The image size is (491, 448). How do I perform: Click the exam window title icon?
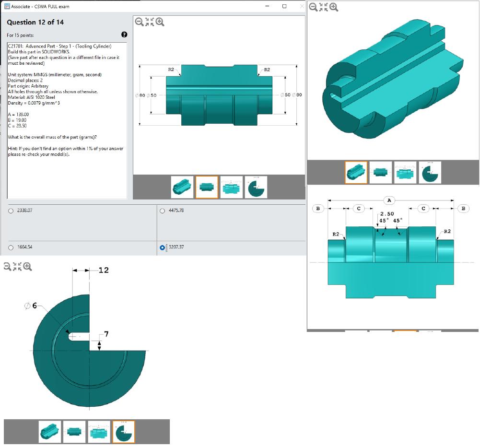click(7, 6)
